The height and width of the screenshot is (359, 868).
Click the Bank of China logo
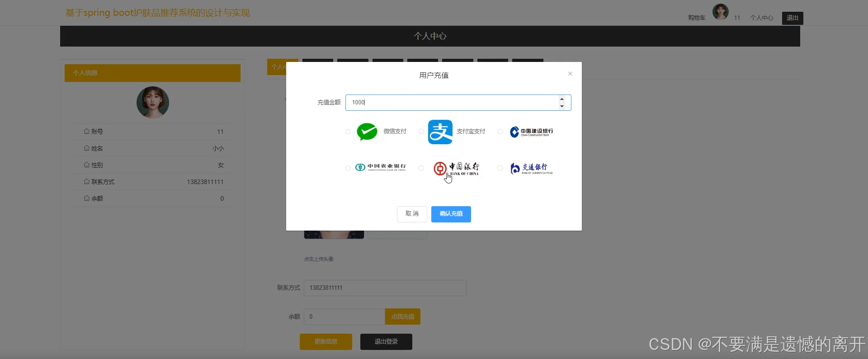[457, 169]
